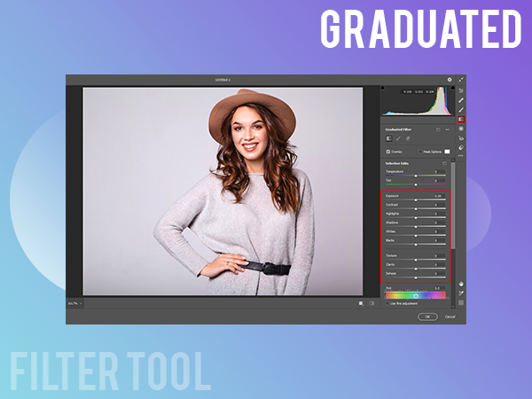This screenshot has height=399, width=532.
Task: Click the panel scroll down arrow
Action: point(453,306)
